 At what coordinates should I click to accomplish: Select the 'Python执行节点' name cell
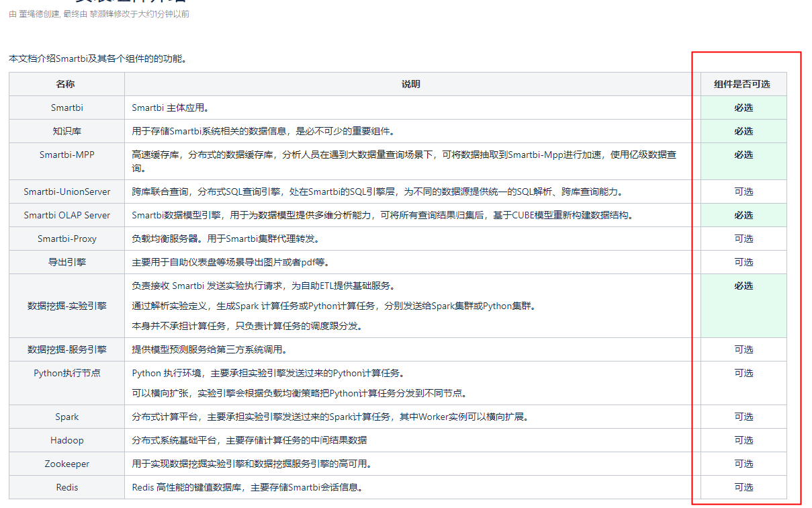pos(66,383)
